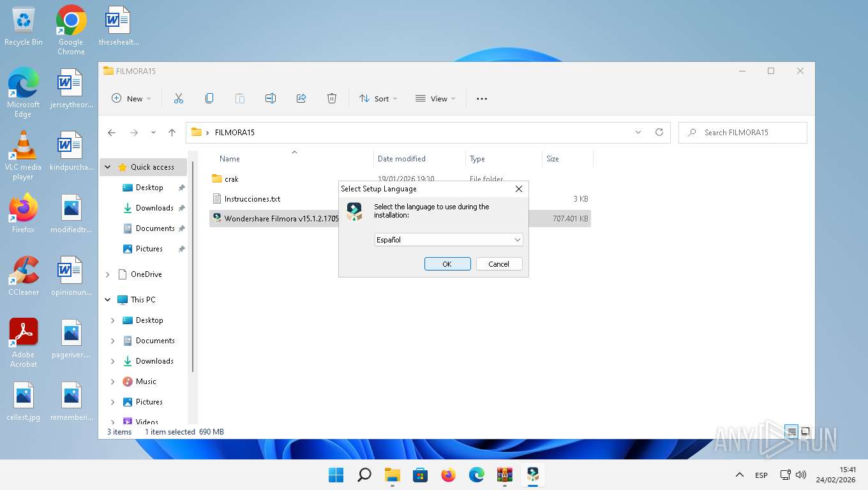
Task: Show hidden system tray icons chevron
Action: click(x=739, y=475)
